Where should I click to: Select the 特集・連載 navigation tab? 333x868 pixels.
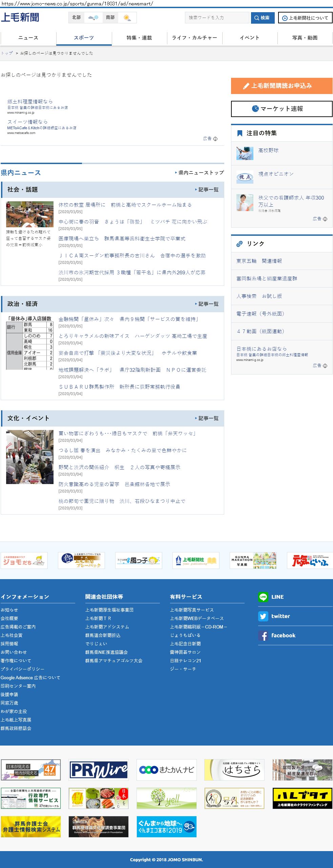(x=139, y=38)
